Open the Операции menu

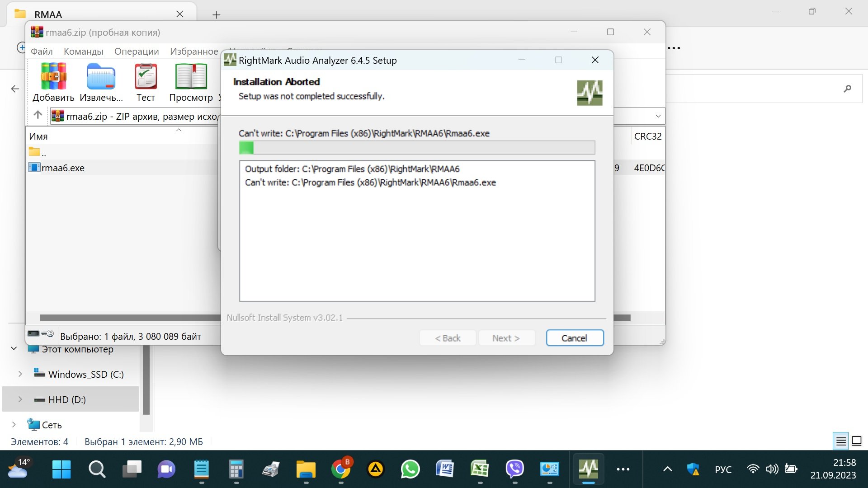click(137, 52)
